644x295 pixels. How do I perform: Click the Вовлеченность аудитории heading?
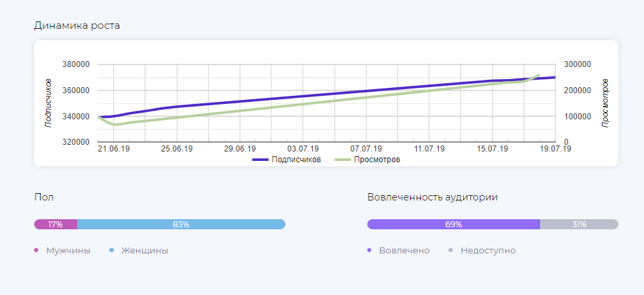[432, 197]
